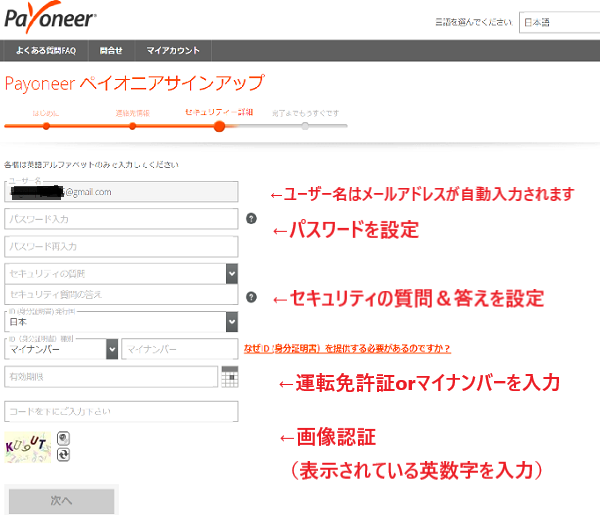Open the language selector showing 日本語
600x515 pixels.
tap(559, 22)
